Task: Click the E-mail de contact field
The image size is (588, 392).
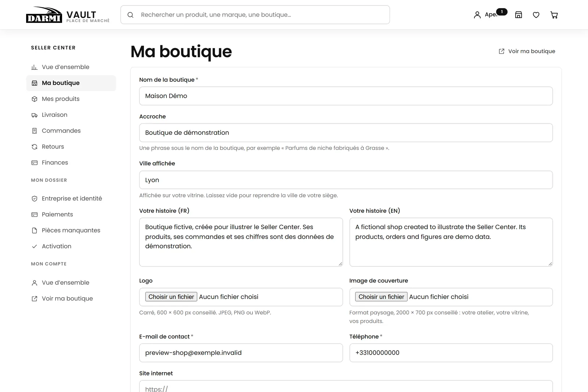Action: coord(241,353)
